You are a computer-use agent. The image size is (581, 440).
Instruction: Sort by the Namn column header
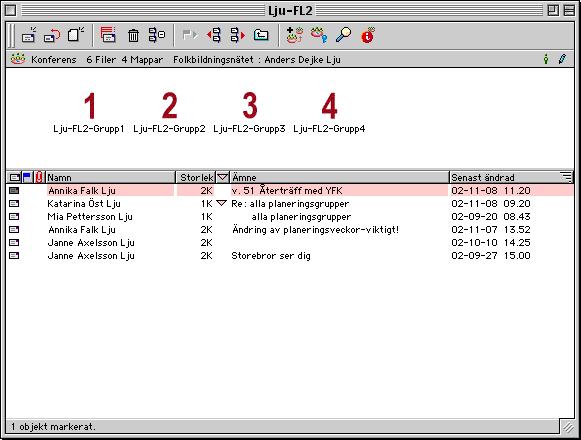(110, 178)
